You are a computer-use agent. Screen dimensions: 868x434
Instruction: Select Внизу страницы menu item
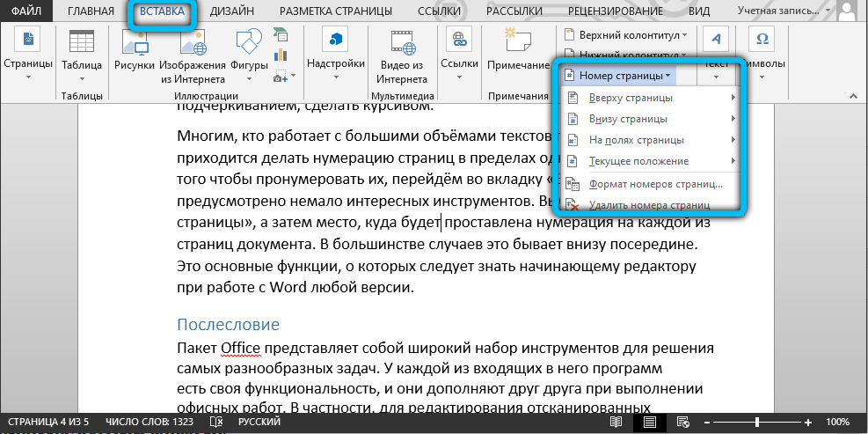pos(653,119)
